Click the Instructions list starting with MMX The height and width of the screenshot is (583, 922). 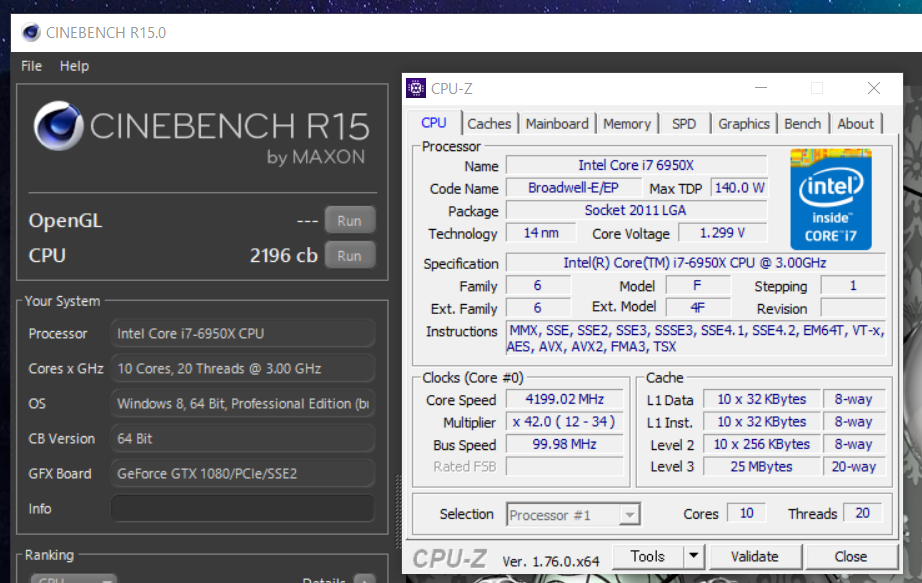coord(696,338)
